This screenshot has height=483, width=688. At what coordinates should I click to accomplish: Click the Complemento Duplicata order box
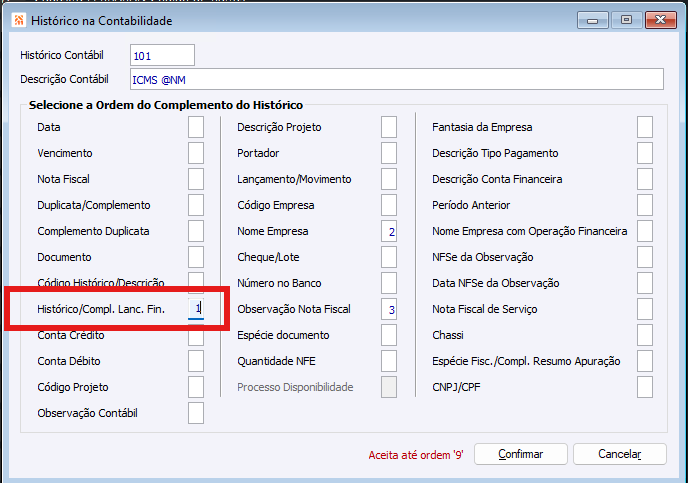(196, 231)
